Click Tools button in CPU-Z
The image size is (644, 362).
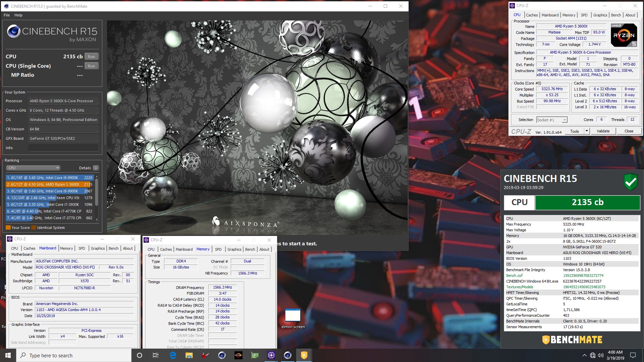click(575, 131)
